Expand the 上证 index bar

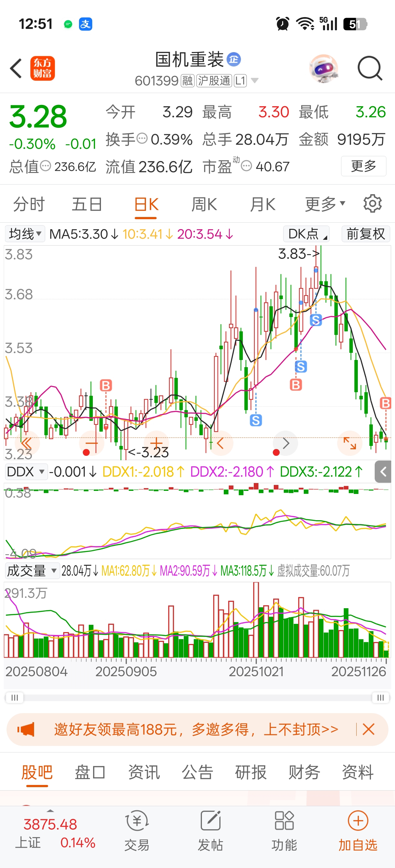[50, 810]
